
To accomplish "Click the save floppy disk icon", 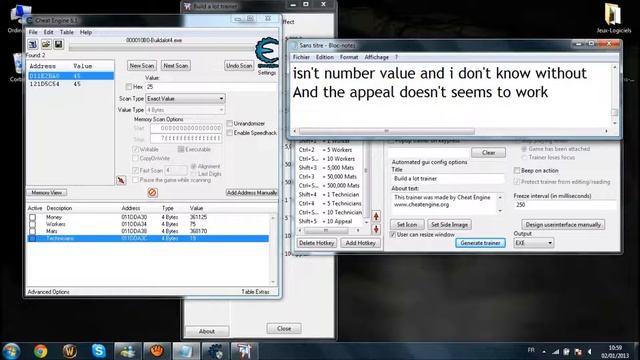I will 58,44.
